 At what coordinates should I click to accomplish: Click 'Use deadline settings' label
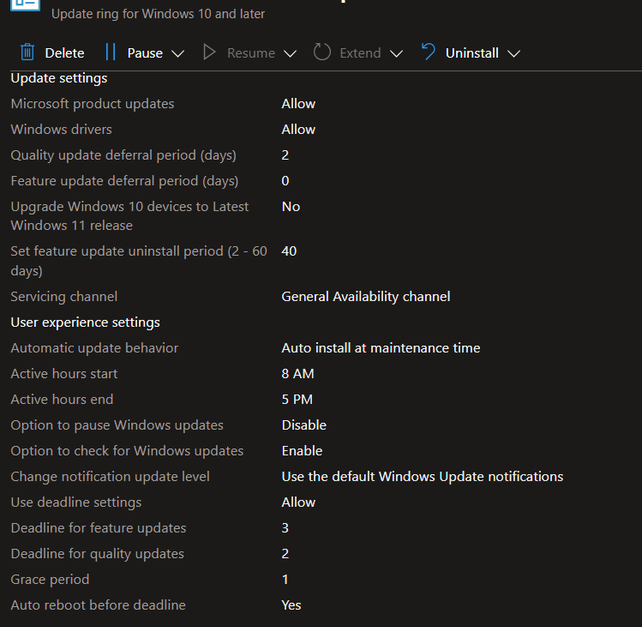[x=76, y=503]
